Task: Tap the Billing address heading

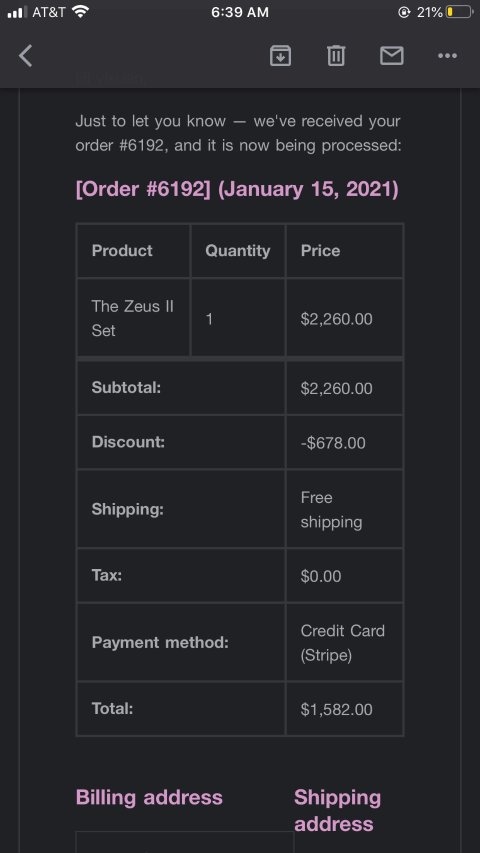Action: [149, 797]
